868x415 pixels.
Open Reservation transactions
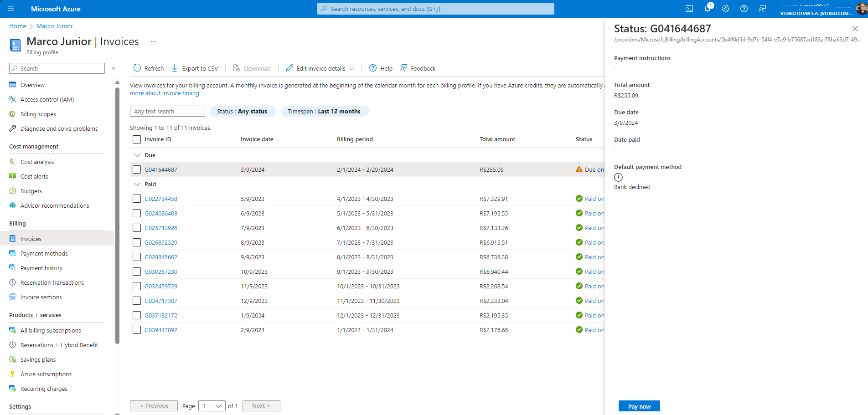pyautogui.click(x=52, y=282)
